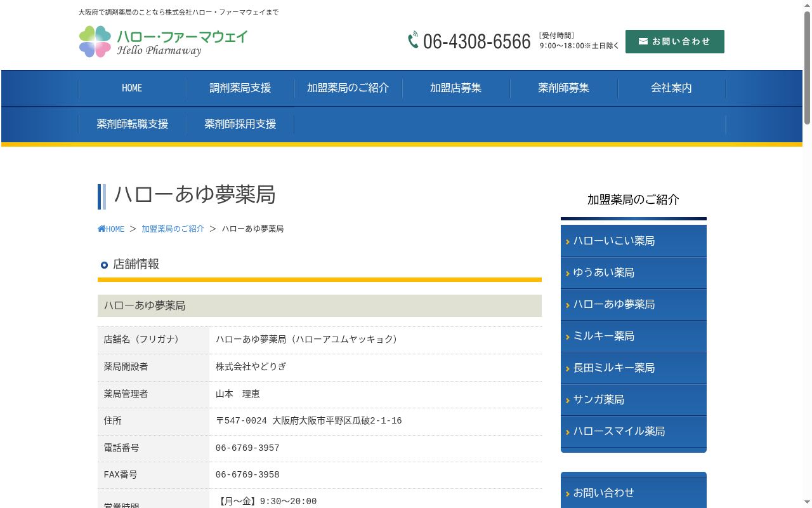Follow the 加盟薬局のご紹介 breadcrumb link
812x508 pixels.
(x=173, y=229)
